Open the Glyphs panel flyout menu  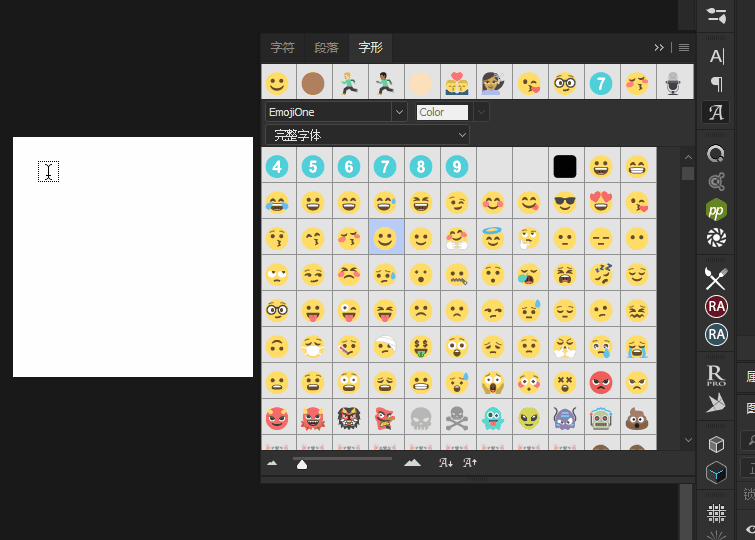(x=684, y=48)
